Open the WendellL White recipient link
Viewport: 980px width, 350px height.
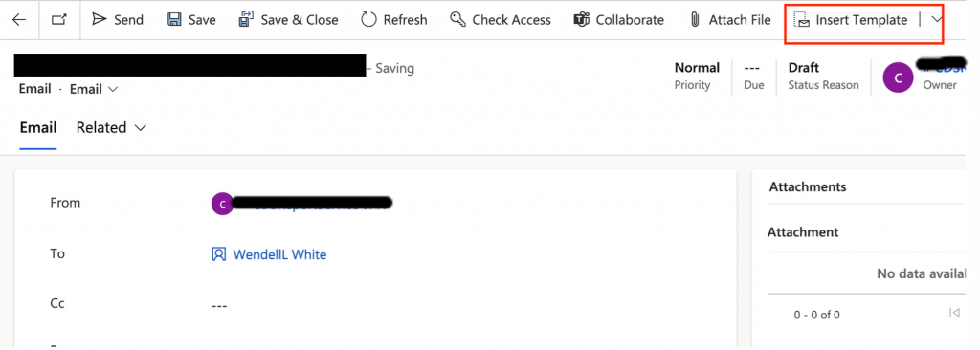click(279, 254)
